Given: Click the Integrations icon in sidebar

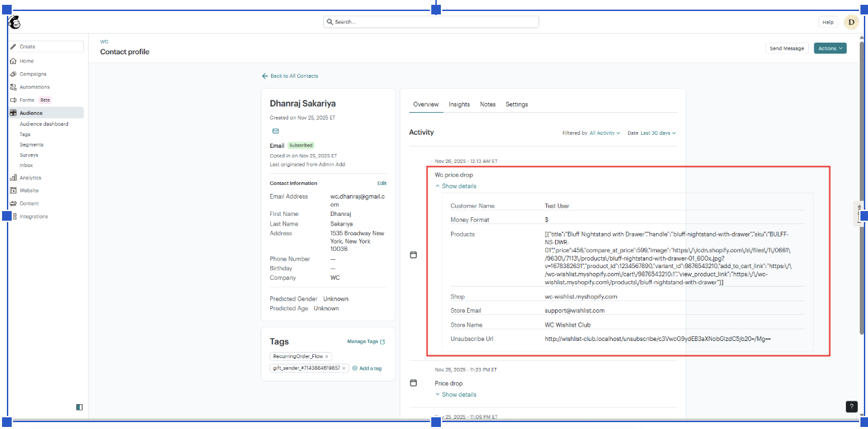Looking at the screenshot, I should (x=13, y=217).
